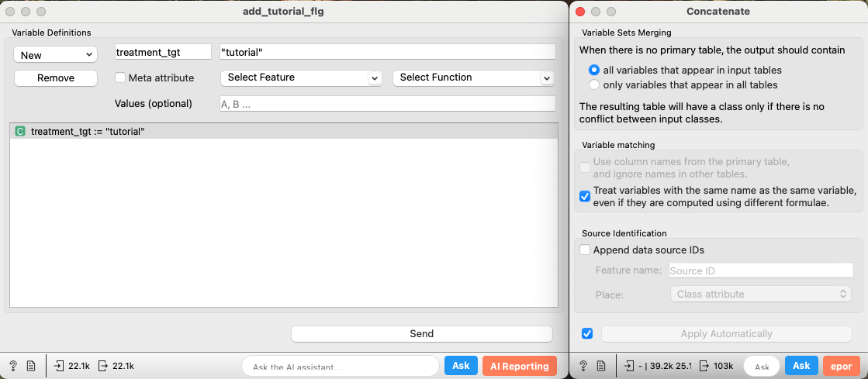
Task: Click the 22.1k output count text
Action: coord(123,366)
